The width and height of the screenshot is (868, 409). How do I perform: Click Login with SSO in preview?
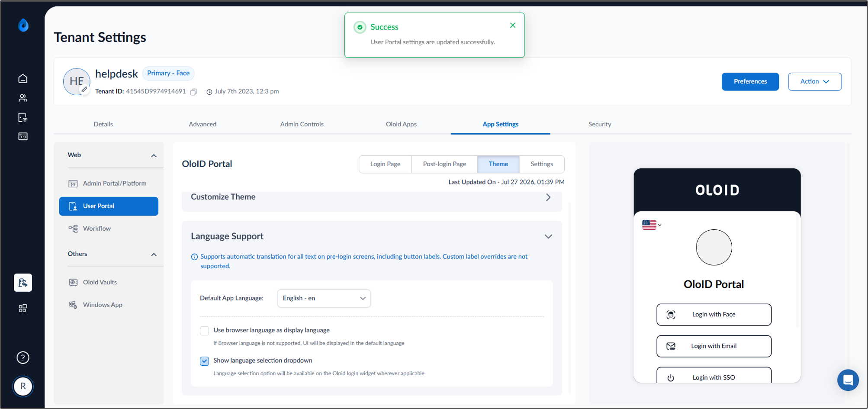coord(714,376)
